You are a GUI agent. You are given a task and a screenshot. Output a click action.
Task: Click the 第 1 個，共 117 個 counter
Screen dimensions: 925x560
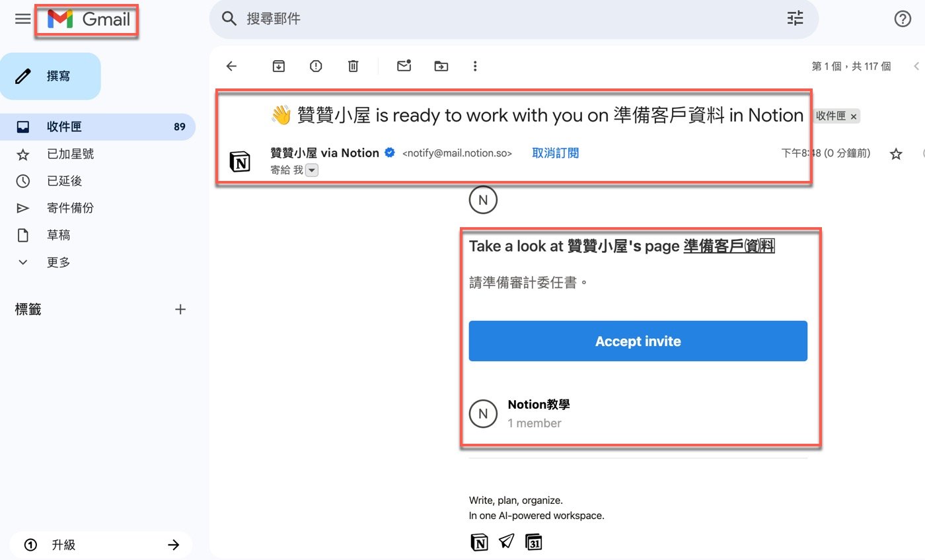(x=851, y=66)
